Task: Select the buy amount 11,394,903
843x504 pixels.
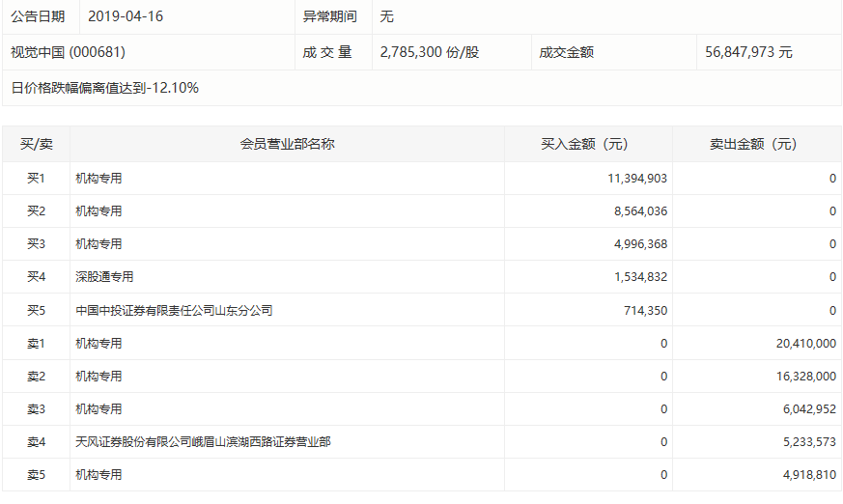Action: (x=637, y=179)
